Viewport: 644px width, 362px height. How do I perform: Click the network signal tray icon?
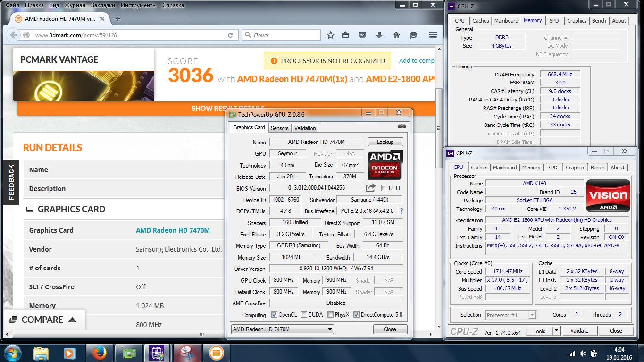pos(572,354)
